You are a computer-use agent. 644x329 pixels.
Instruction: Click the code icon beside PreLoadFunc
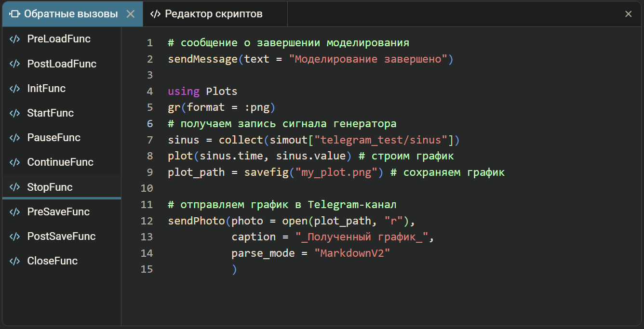[14, 39]
